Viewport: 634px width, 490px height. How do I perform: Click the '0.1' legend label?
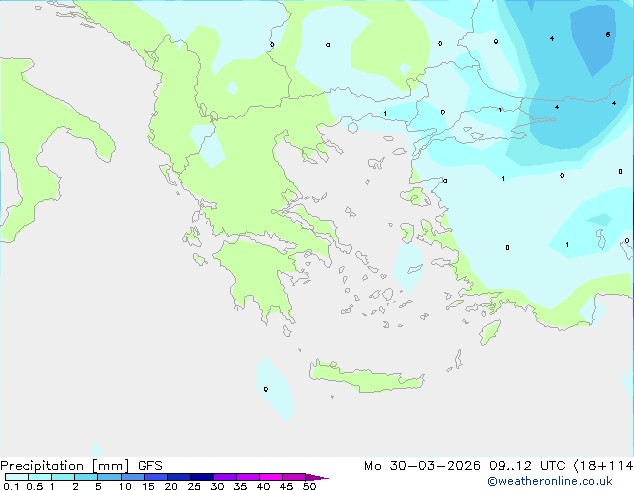(11, 486)
